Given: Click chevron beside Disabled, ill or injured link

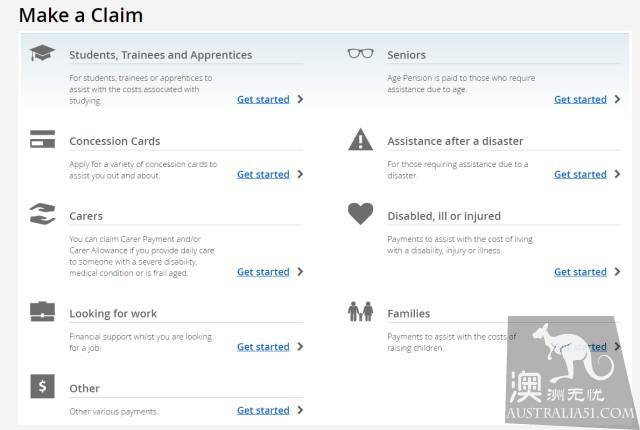Looking at the screenshot, I should (x=617, y=272).
